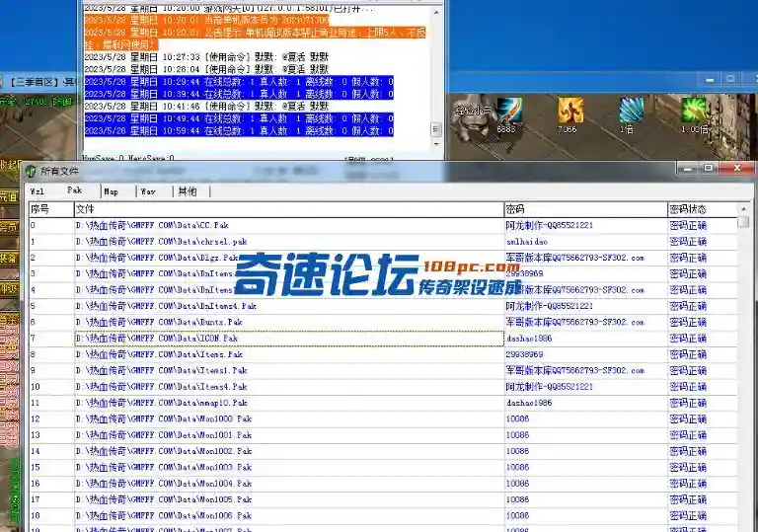Click the log window scroll-down arrow
Screen dimensions: 758x532
click(436, 144)
